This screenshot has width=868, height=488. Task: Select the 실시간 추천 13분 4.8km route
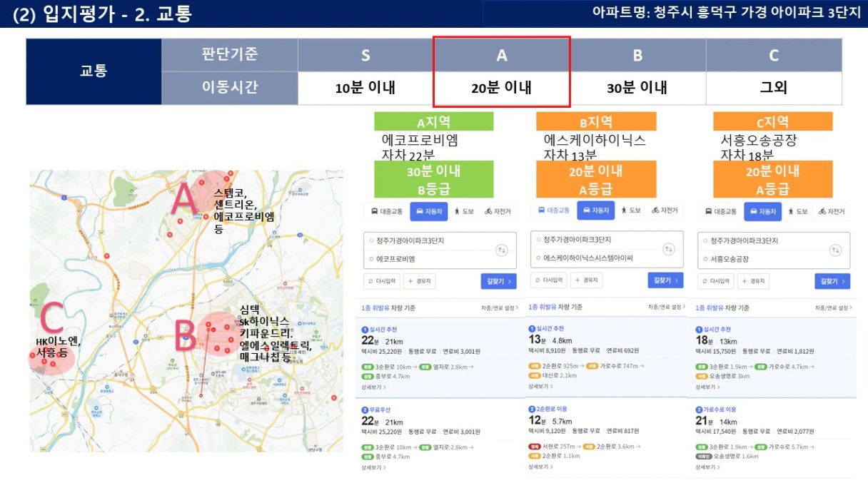pyautogui.click(x=605, y=356)
